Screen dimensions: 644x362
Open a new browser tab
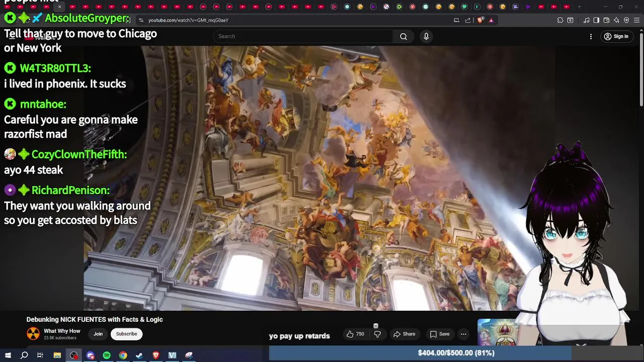[x=579, y=7]
